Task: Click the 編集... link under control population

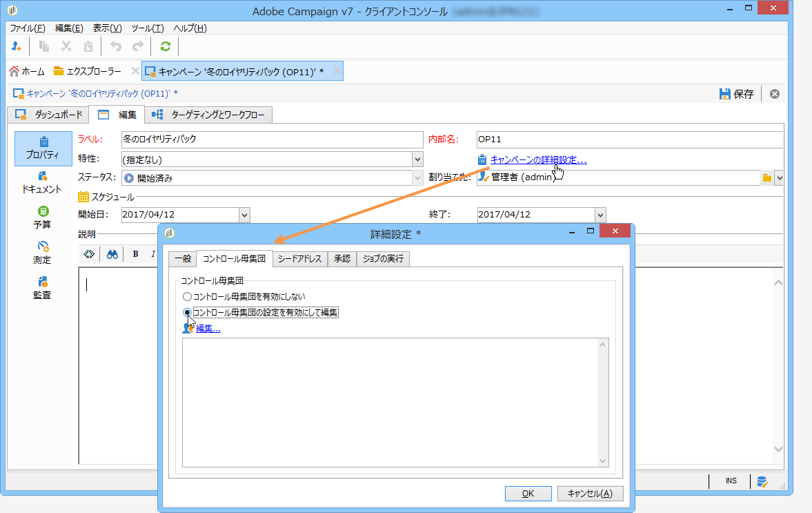Action: [x=208, y=329]
